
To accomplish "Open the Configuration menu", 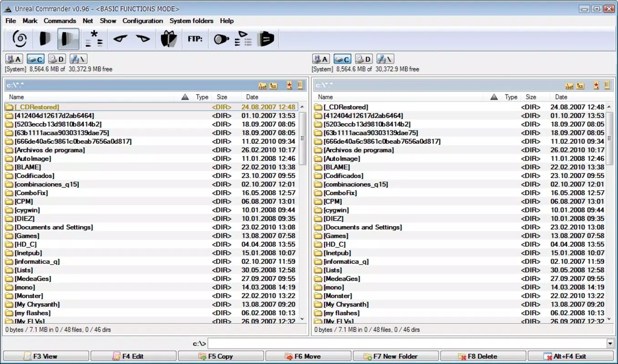I will click(x=143, y=21).
